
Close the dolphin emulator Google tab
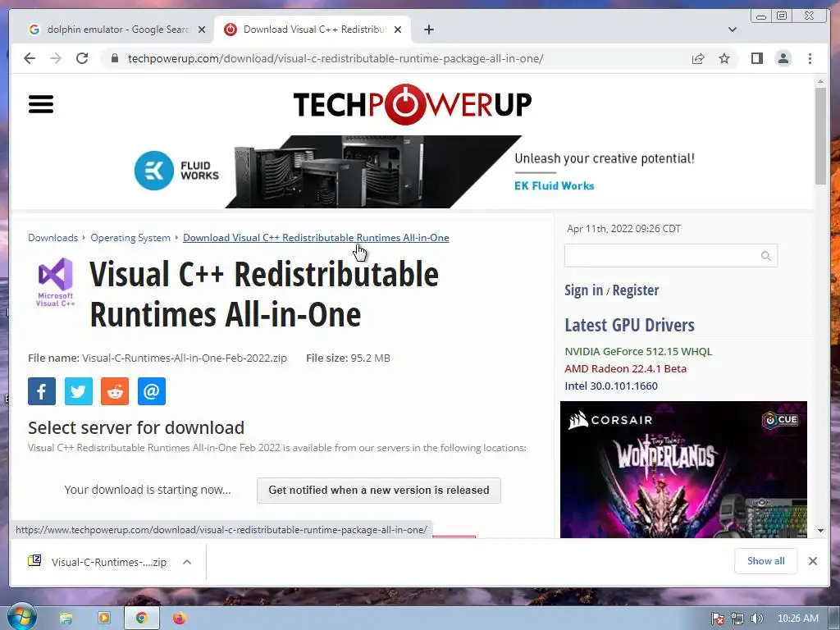[x=202, y=30]
